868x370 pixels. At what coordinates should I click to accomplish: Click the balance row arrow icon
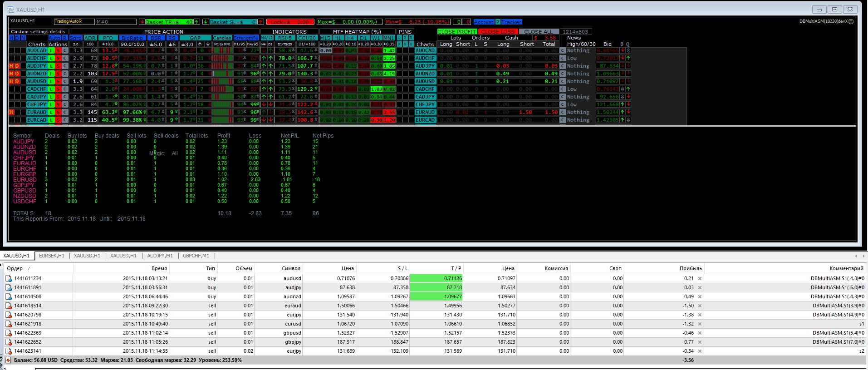point(8,360)
